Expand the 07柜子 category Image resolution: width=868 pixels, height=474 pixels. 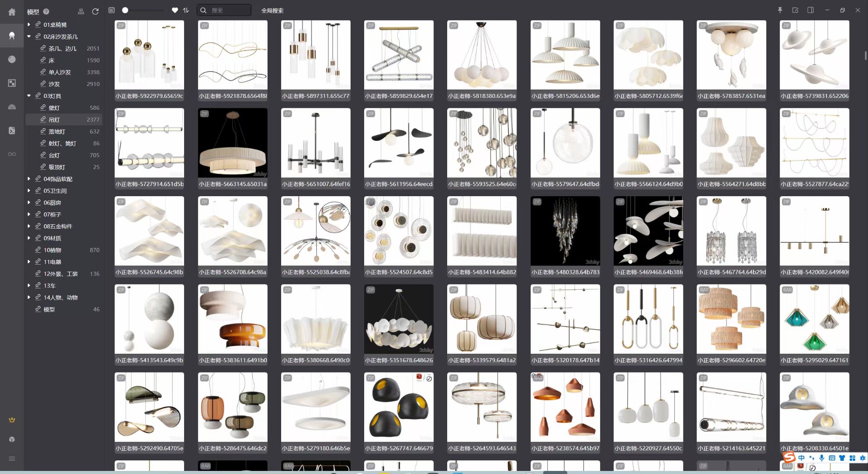tap(29, 214)
